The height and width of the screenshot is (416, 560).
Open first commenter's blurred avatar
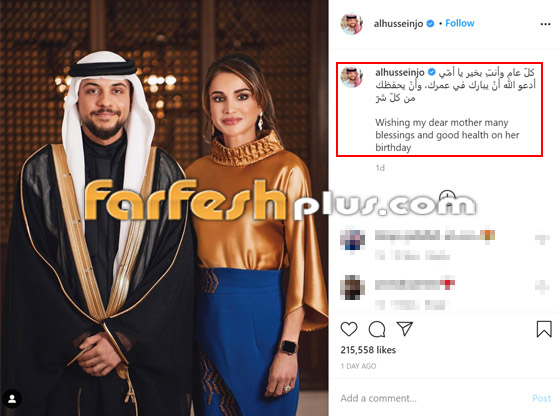pyautogui.click(x=352, y=239)
